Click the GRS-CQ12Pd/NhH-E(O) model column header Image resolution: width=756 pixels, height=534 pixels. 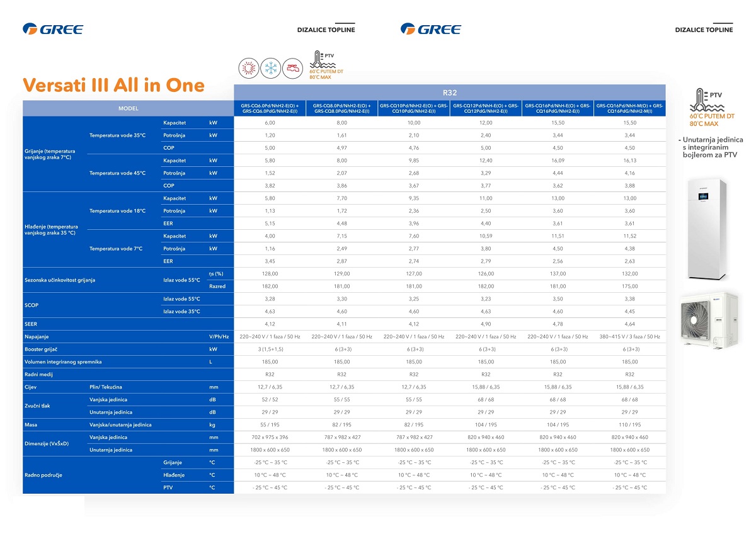[486, 108]
